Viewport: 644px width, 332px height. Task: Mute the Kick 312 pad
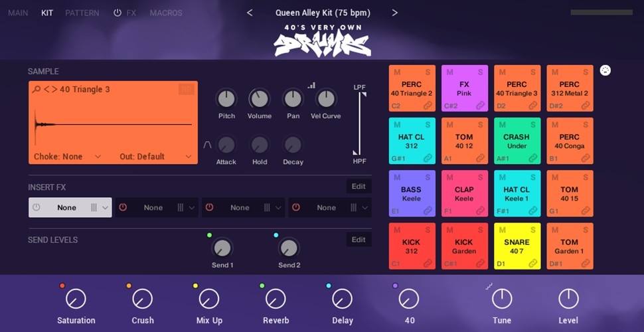(398, 230)
